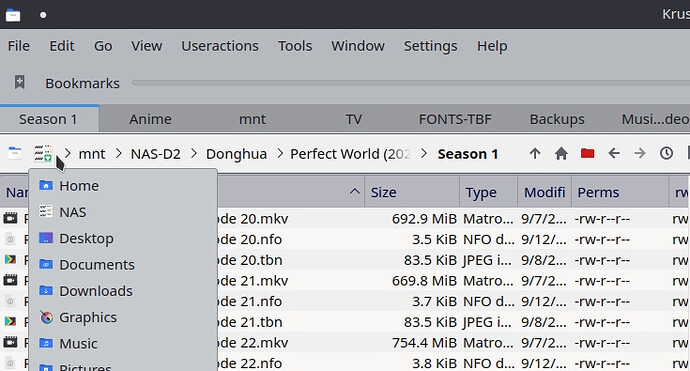Open the Settings menu

(430, 46)
